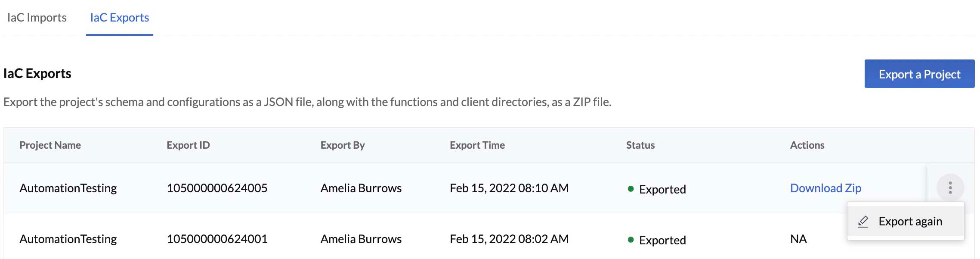Click the Export a Project button

[x=919, y=74]
